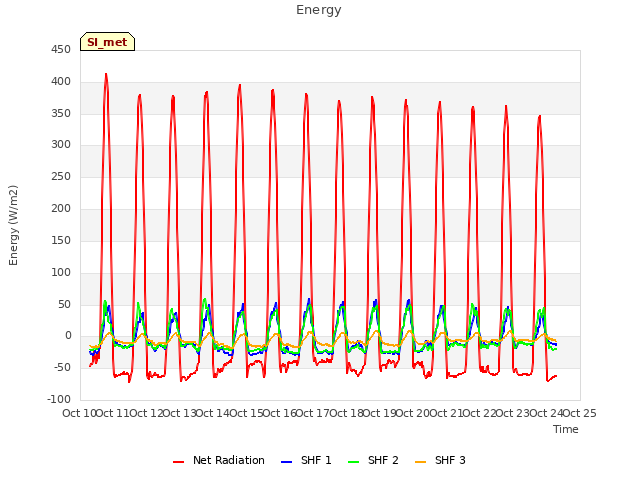Screen dimensions: 640x480
Task: Click the 300 y-axis tick label
Action: tap(61, 144)
